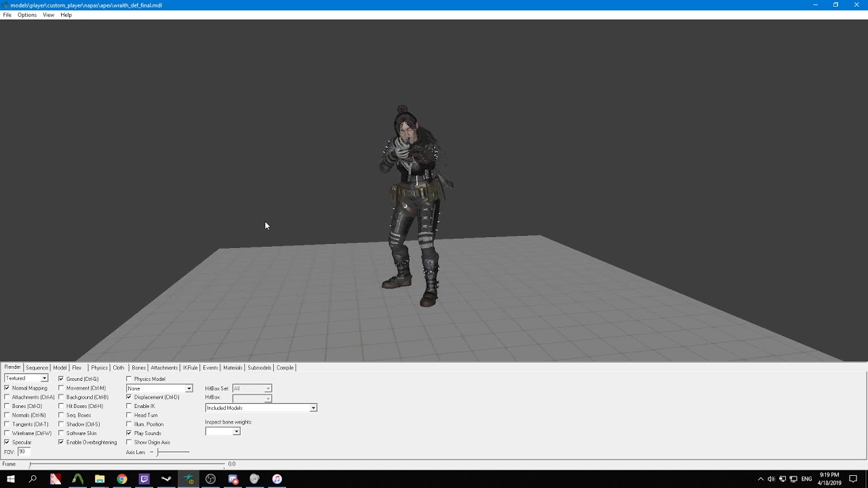
Task: Check the Physics Model checkbox
Action: (129, 379)
